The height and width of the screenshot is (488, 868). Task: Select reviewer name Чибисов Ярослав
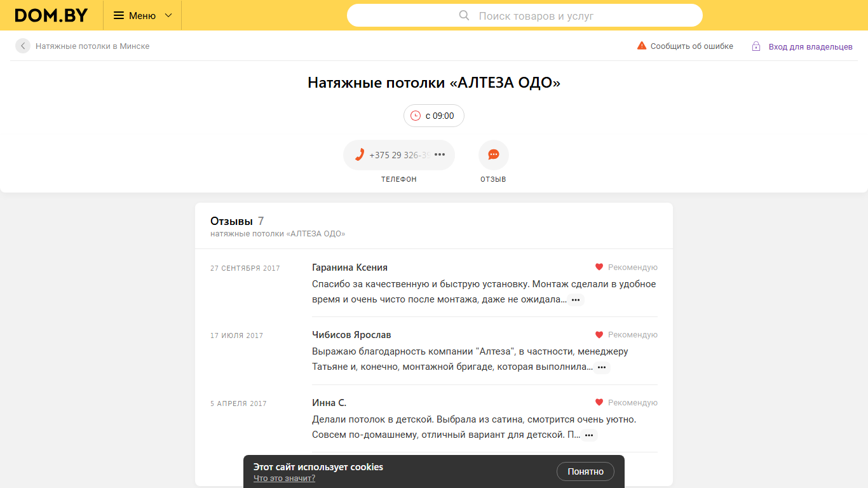351,335
